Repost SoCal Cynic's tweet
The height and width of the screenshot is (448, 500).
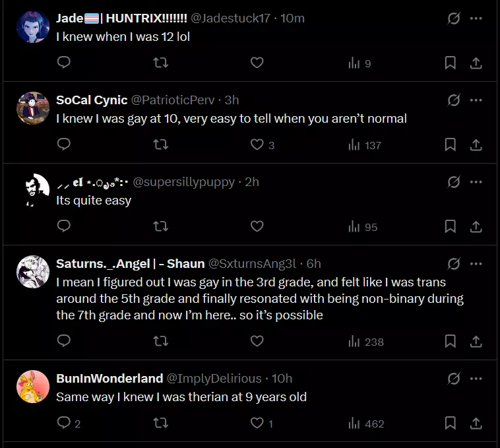tap(160, 144)
